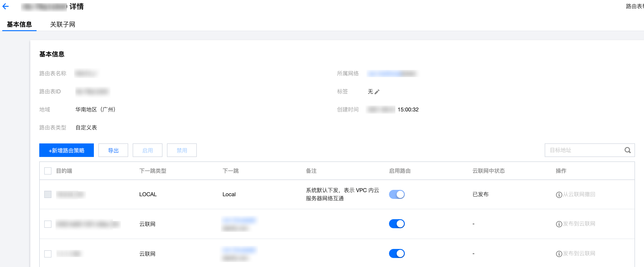Check the select-all checkbox in table header
Image resolution: width=644 pixels, height=267 pixels.
tap(48, 171)
